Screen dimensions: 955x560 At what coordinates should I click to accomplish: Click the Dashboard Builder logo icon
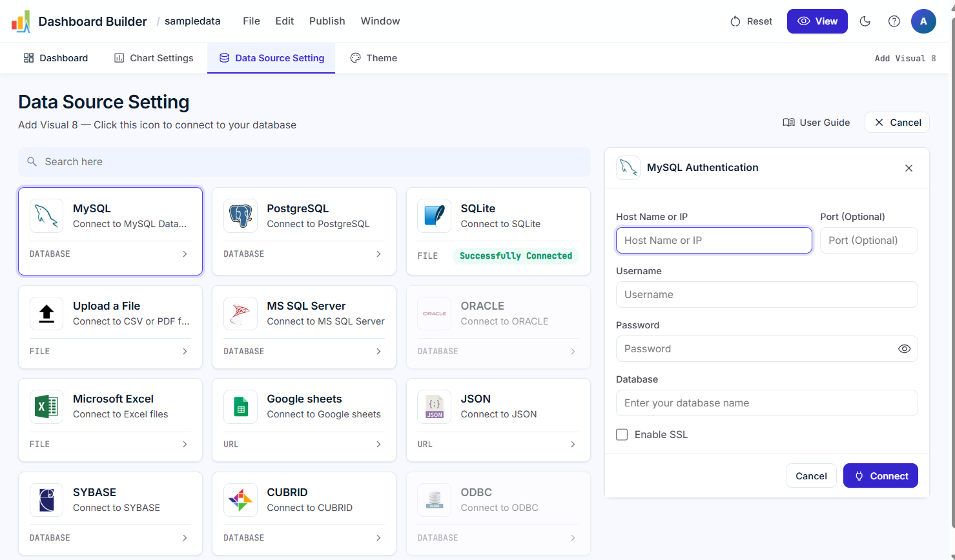(21, 21)
